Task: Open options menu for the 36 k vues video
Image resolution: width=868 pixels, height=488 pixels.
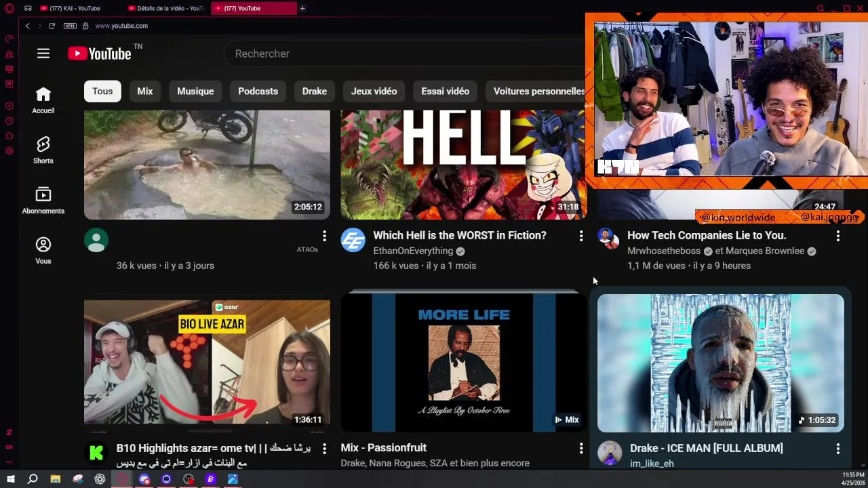Action: (x=324, y=236)
